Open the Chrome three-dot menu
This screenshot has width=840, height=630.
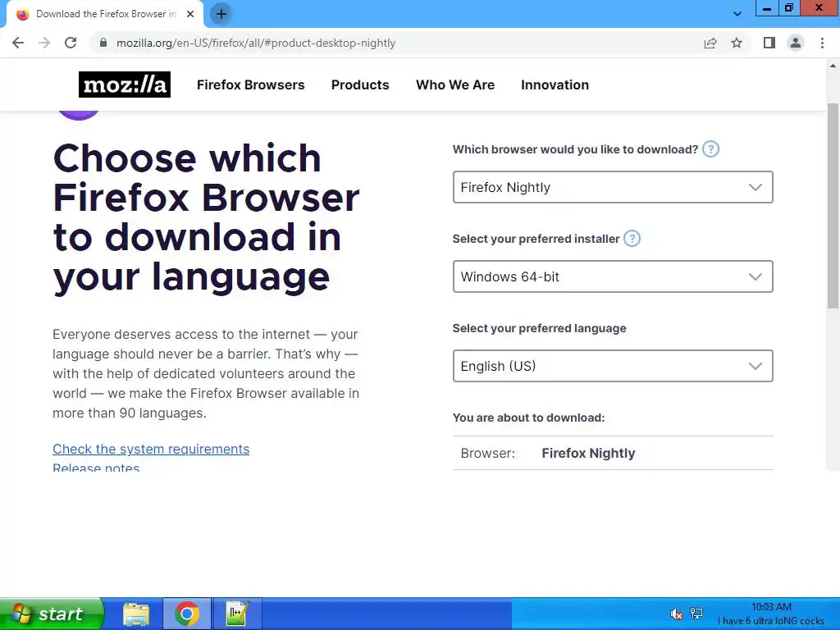pos(822,43)
